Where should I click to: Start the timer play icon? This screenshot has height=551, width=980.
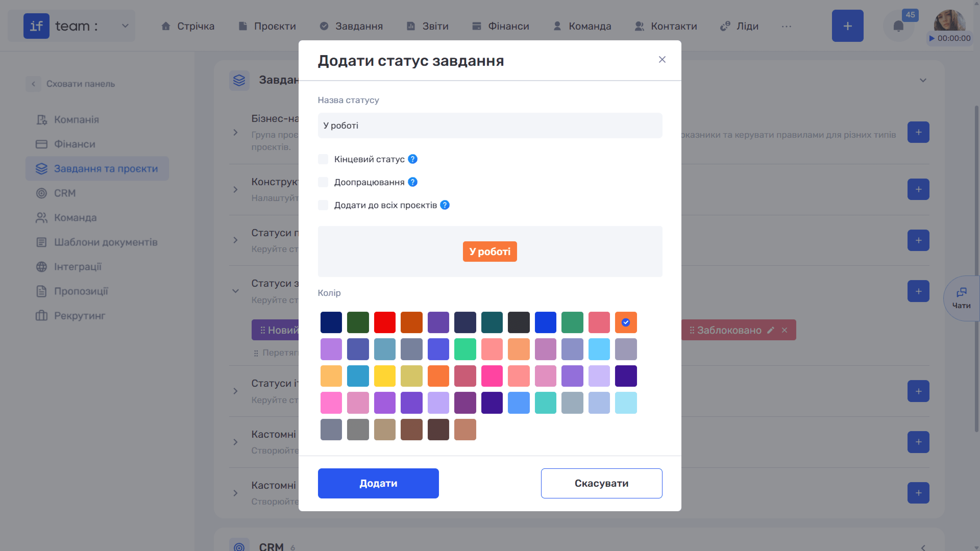[932, 38]
